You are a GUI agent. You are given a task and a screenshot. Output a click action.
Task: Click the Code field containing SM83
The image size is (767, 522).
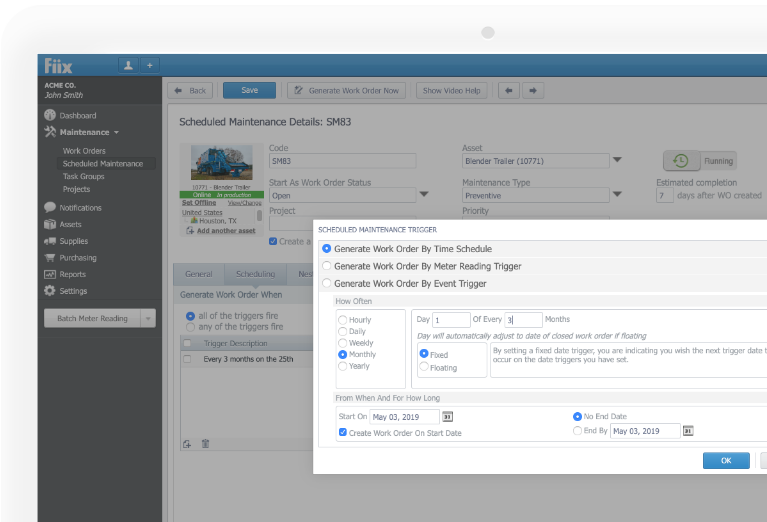(x=342, y=161)
